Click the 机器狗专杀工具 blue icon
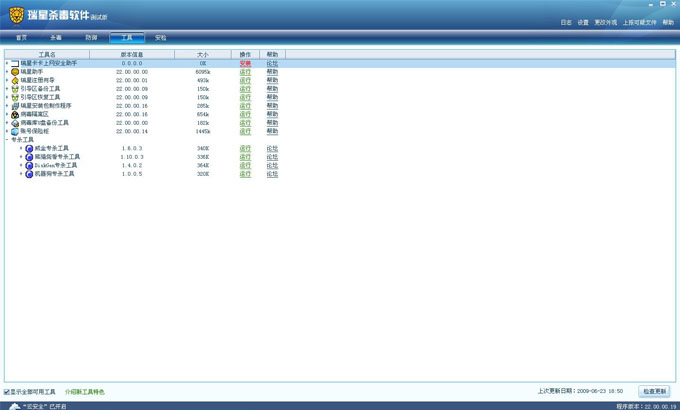 [x=29, y=174]
